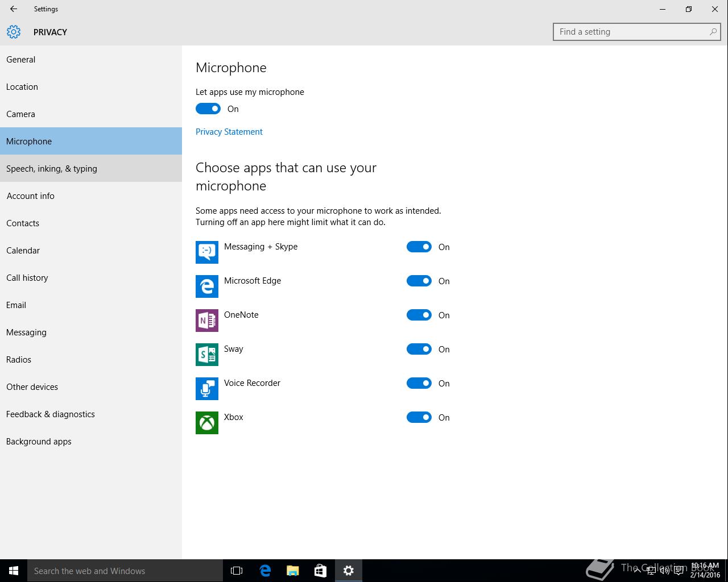Open Radios privacy settings

pyautogui.click(x=91, y=359)
